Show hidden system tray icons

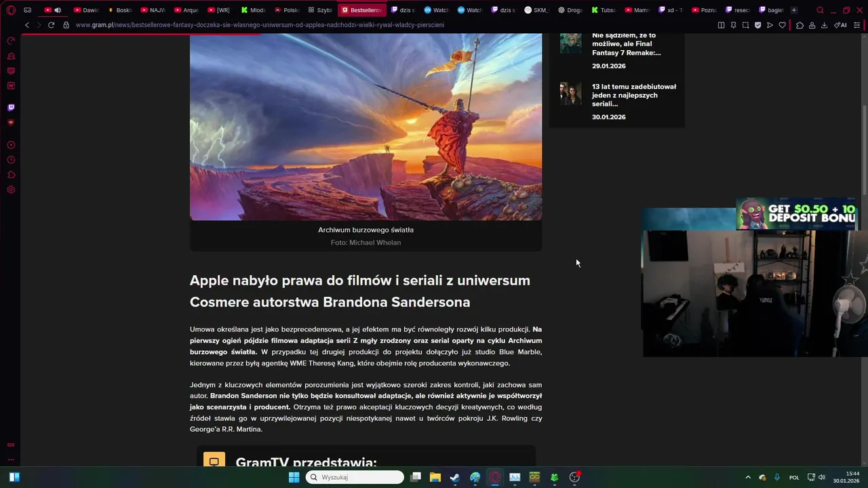(748, 477)
